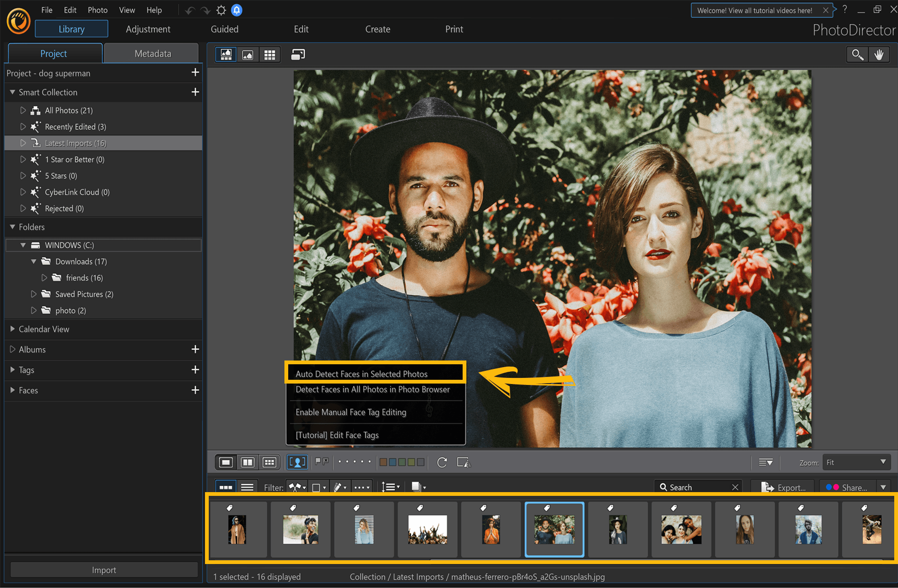Switch to the Adjustment tab
The image size is (898, 588).
pyautogui.click(x=148, y=29)
